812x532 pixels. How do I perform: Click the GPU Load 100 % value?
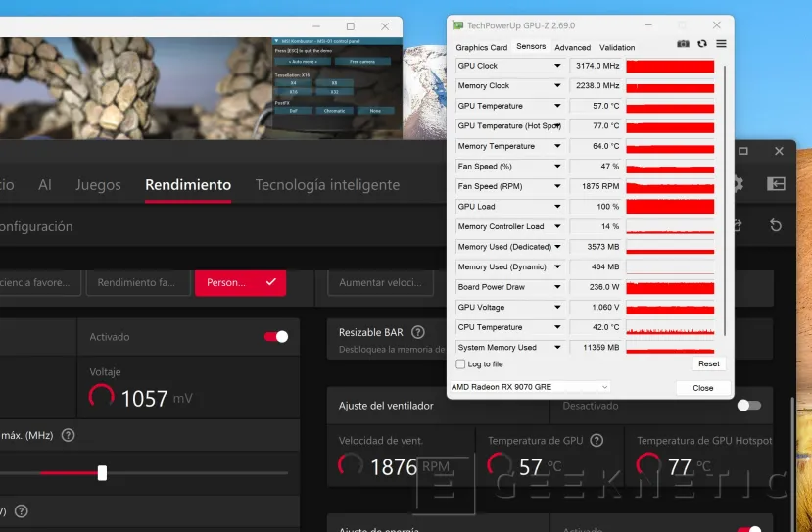[x=597, y=206]
